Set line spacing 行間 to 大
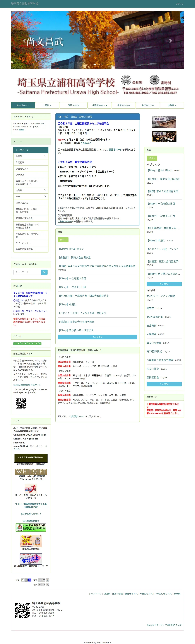The height and width of the screenshot is (644, 195). click(x=48, y=584)
